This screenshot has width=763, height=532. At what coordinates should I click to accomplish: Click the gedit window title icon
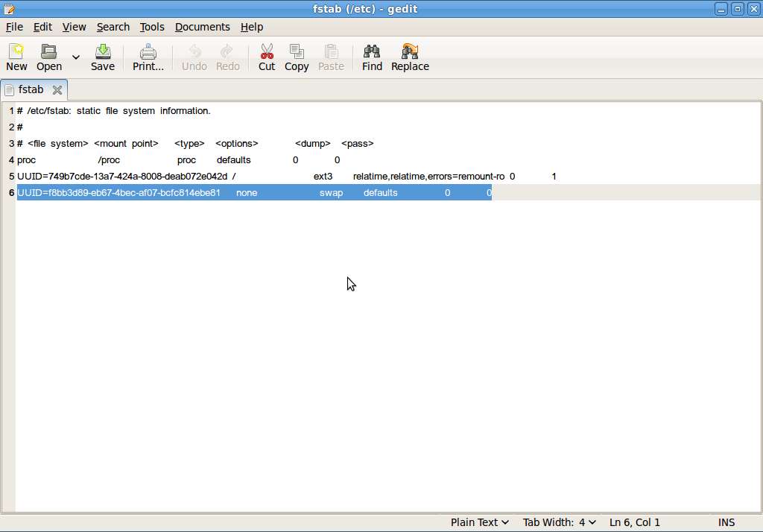(x=9, y=9)
